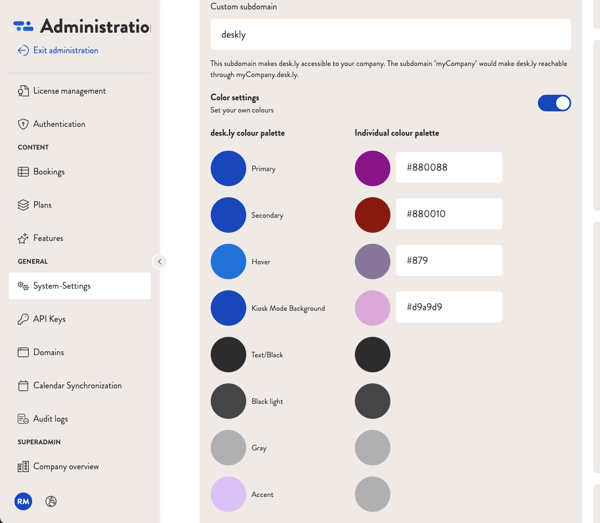The width and height of the screenshot is (600, 523).
Task: Open the Domains menu item
Action: pyautogui.click(x=48, y=352)
